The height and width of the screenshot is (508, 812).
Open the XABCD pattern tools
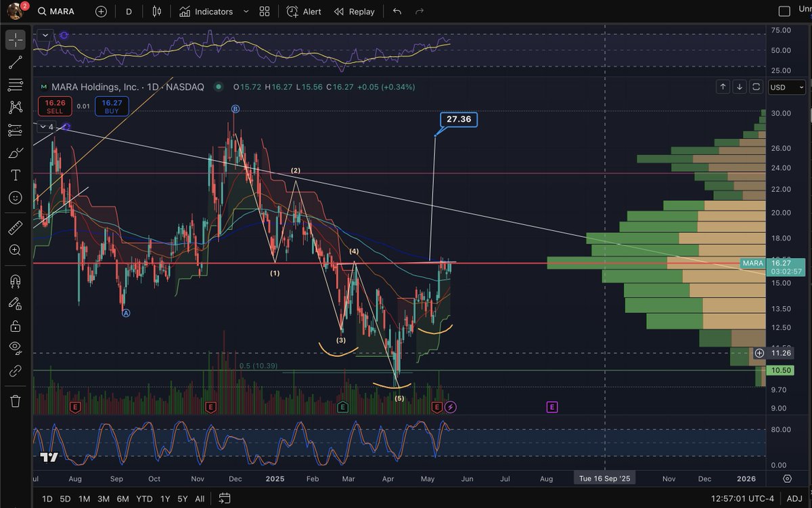16,107
